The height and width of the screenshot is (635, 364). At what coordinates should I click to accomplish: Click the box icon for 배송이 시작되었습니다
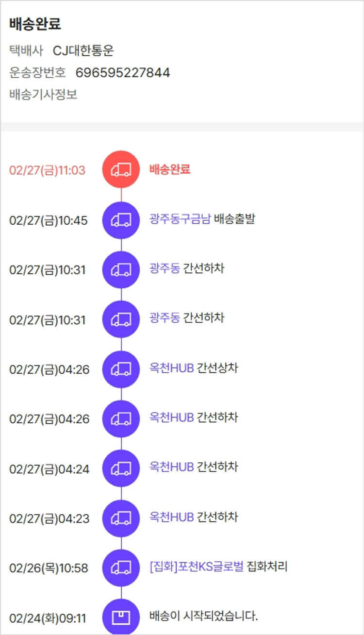121,617
